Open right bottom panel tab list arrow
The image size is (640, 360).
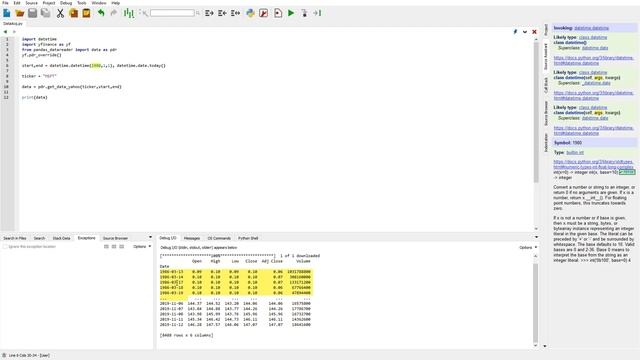[x=536, y=237]
